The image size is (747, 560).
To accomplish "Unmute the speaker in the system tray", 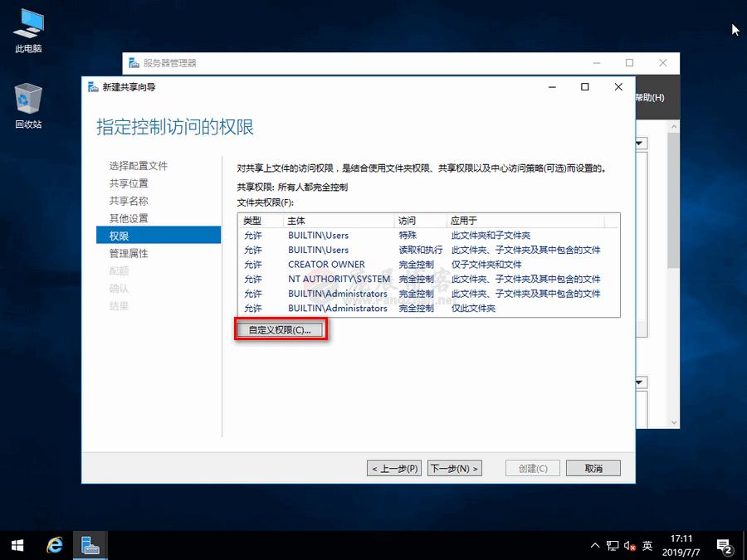I will pyautogui.click(x=628, y=546).
